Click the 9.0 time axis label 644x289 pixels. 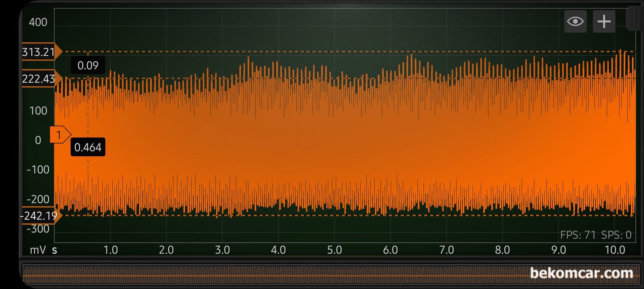(x=559, y=250)
